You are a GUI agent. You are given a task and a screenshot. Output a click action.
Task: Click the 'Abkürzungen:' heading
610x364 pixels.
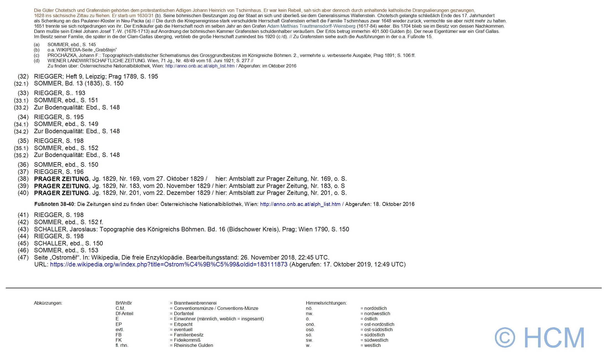48,303
